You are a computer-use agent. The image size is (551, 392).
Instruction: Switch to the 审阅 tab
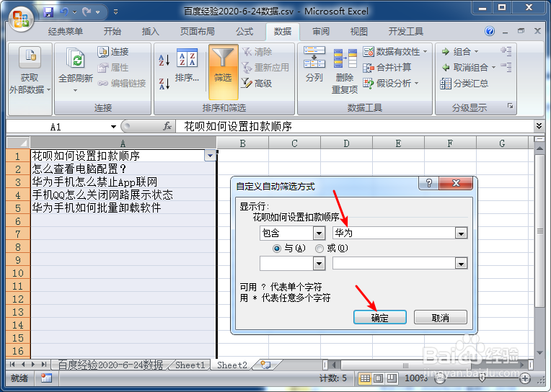tap(321, 32)
